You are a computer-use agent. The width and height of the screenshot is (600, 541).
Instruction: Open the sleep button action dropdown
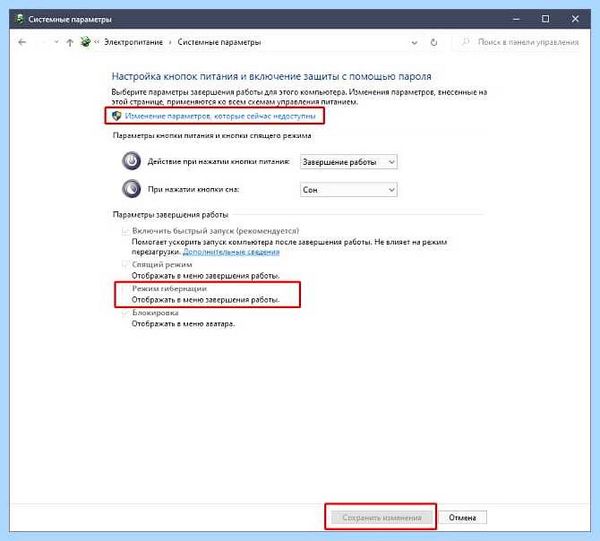348,189
